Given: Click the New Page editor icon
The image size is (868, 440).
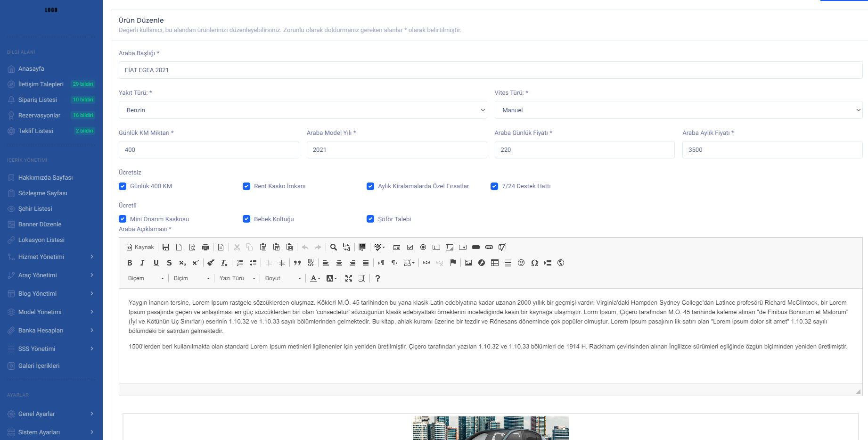Looking at the screenshot, I should 179,247.
